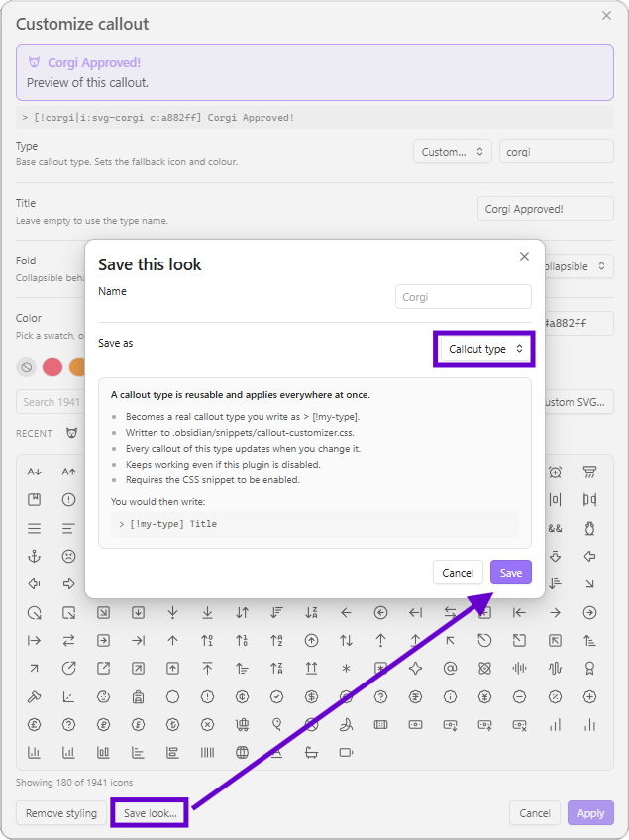Click Cancel beside the Apply button

coord(535,813)
